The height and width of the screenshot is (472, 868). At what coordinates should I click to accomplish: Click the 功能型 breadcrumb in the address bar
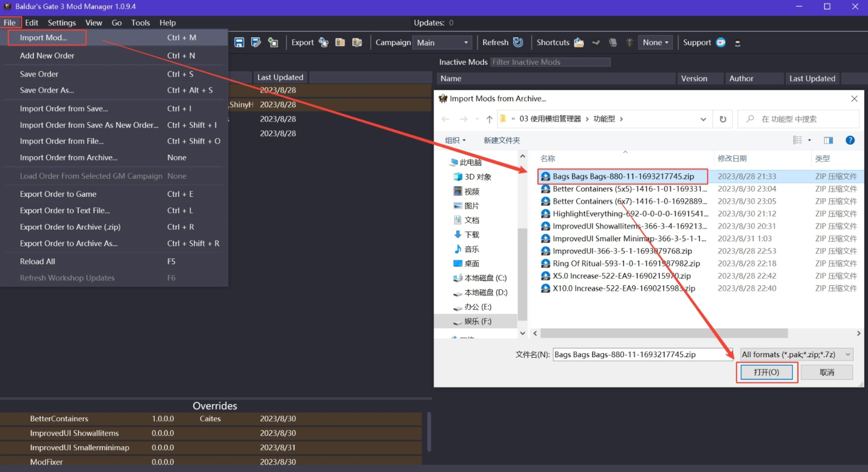tap(604, 119)
